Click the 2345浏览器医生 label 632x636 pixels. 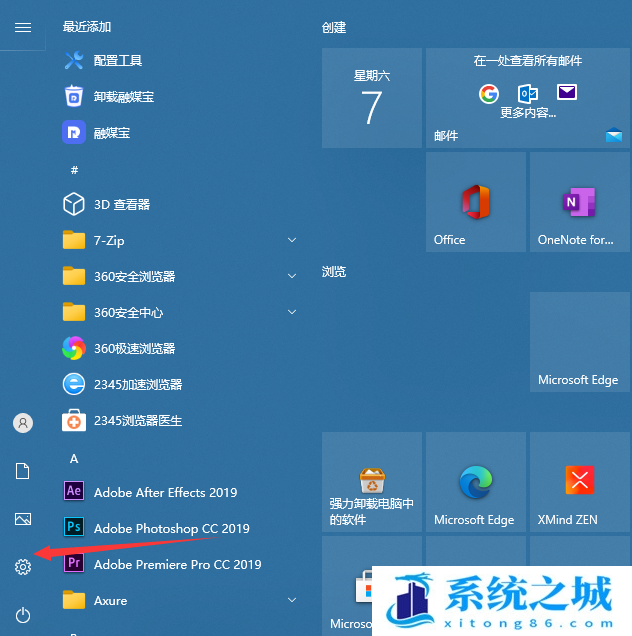click(138, 421)
